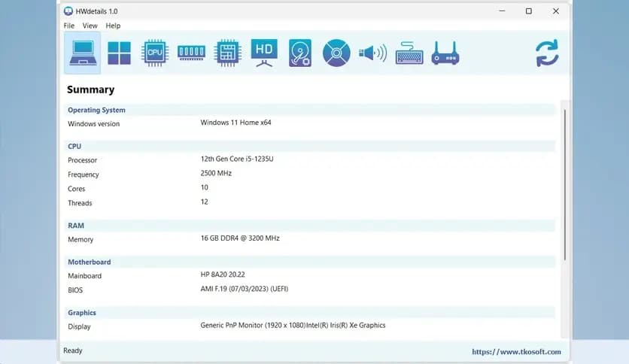Click the vertical scrollbar thumb
Viewport: 629px width, 364px height.
(x=565, y=184)
